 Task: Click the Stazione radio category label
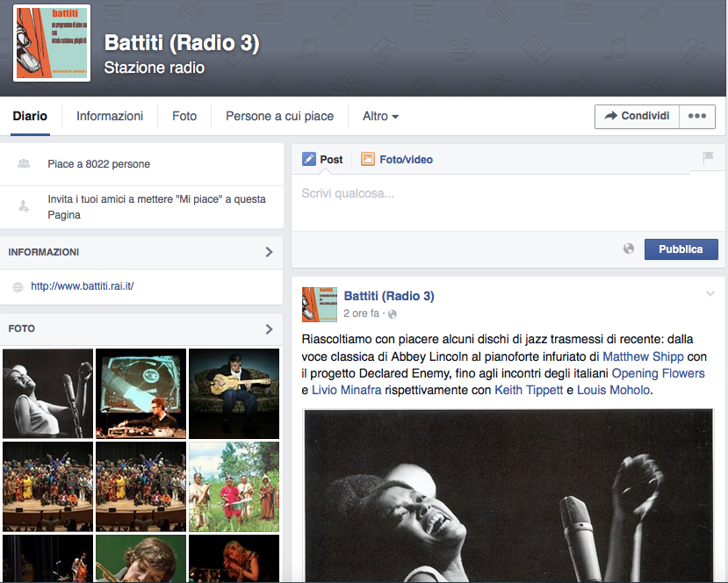tap(155, 68)
